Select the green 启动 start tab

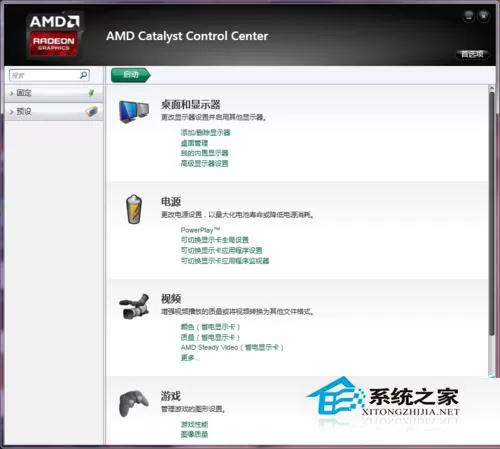(130, 75)
